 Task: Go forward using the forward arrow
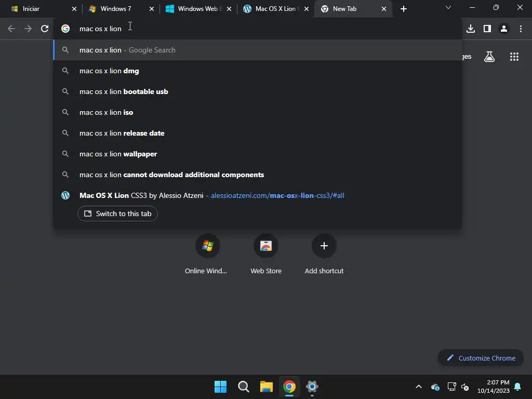pos(28,29)
